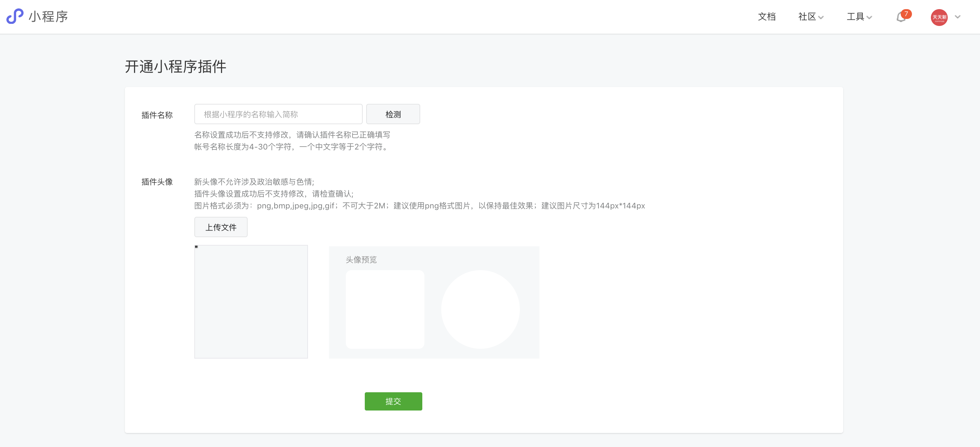The height and width of the screenshot is (447, 980).
Task: Click the 插件名称 form label
Action: pos(158,114)
